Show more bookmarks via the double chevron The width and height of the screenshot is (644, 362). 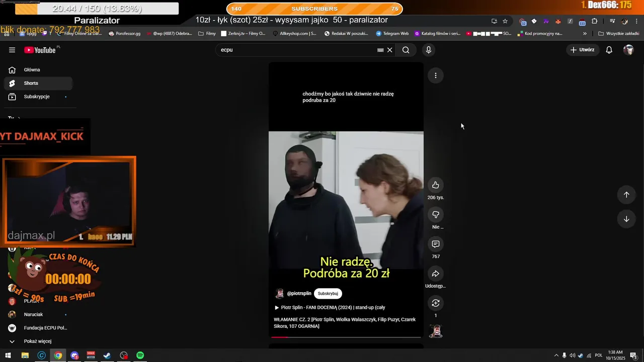[585, 34]
